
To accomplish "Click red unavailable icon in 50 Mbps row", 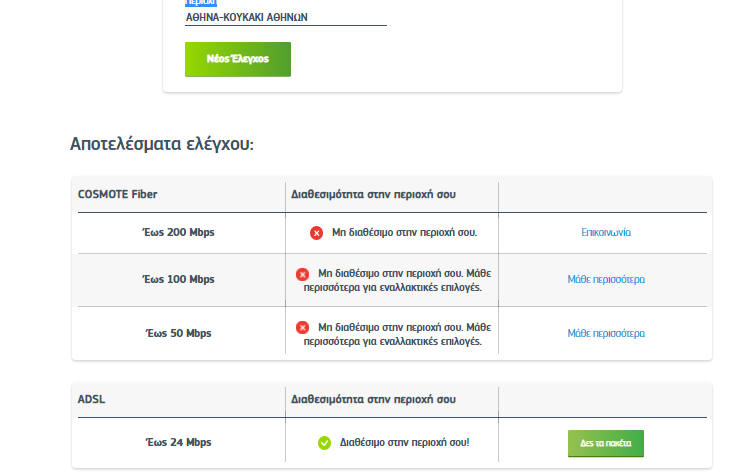I will point(303,328).
